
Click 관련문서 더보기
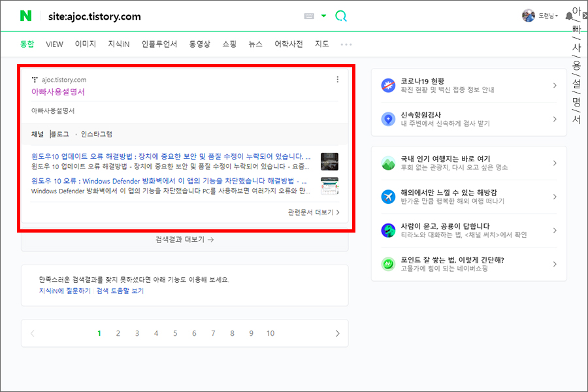[314, 212]
